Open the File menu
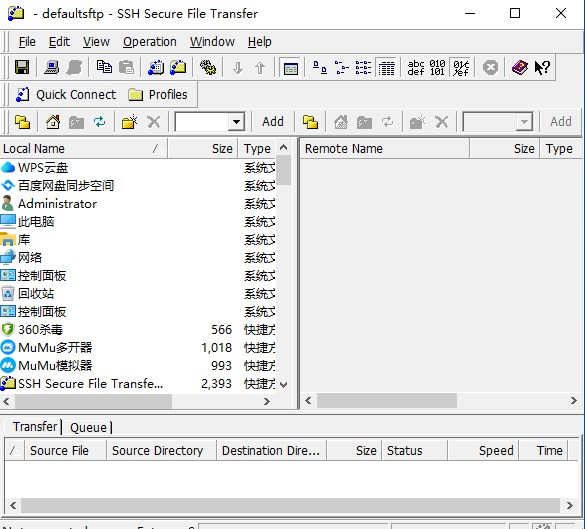Screen dimensions: 585x529 coord(27,42)
